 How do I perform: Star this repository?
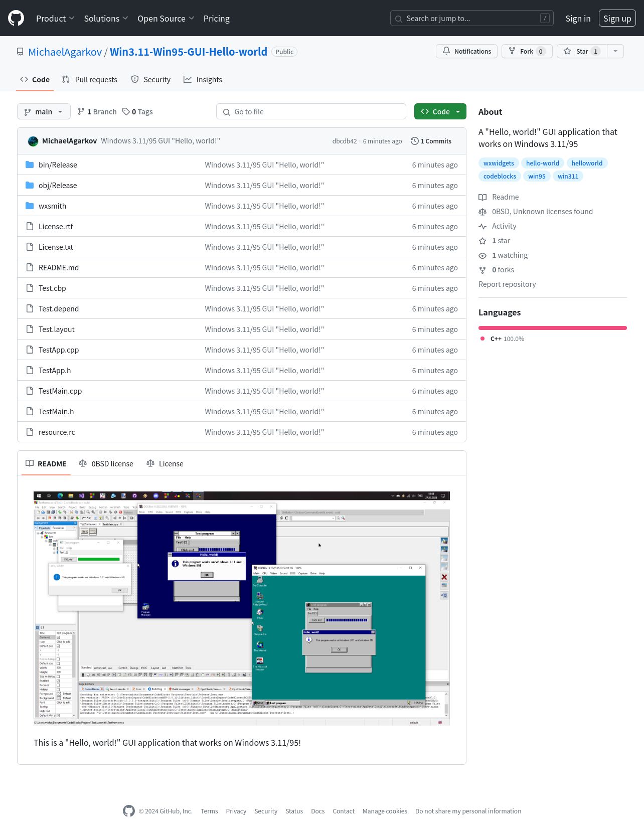[582, 51]
